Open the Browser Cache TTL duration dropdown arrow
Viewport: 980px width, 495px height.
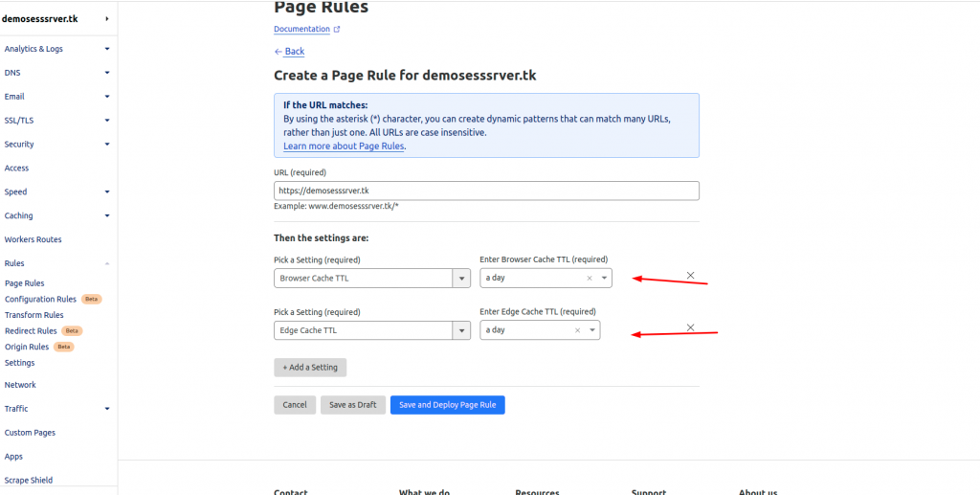pos(604,278)
